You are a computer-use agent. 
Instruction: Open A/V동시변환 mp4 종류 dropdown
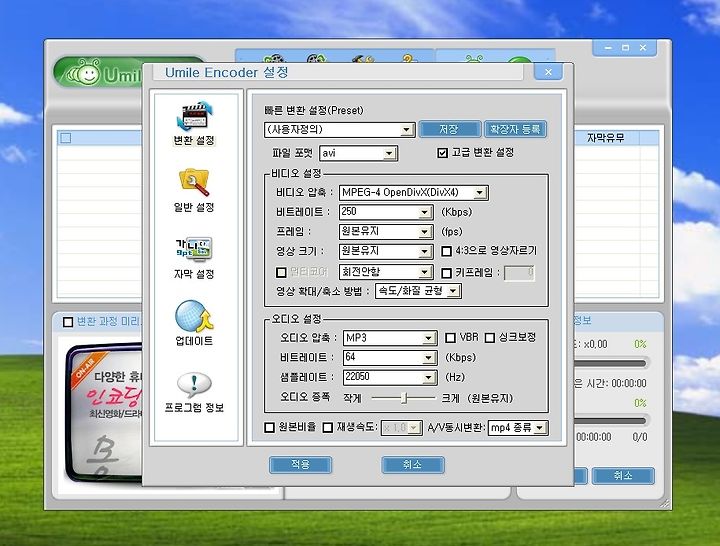click(518, 428)
